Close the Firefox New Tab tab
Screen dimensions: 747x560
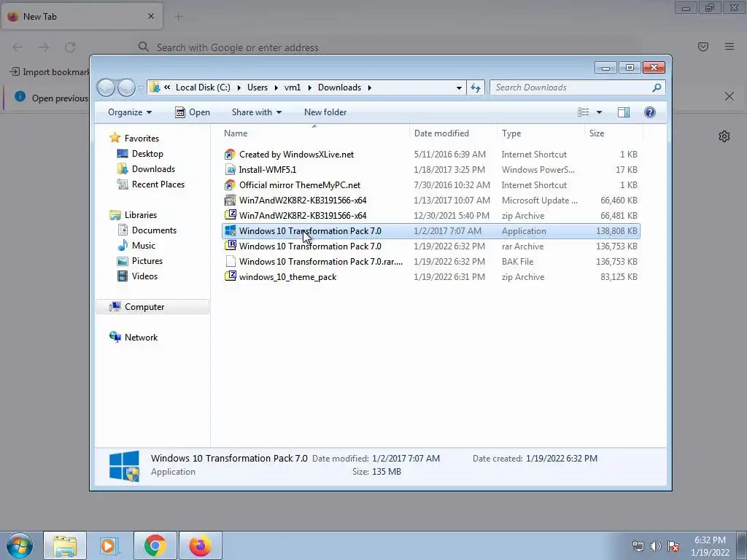pos(150,17)
